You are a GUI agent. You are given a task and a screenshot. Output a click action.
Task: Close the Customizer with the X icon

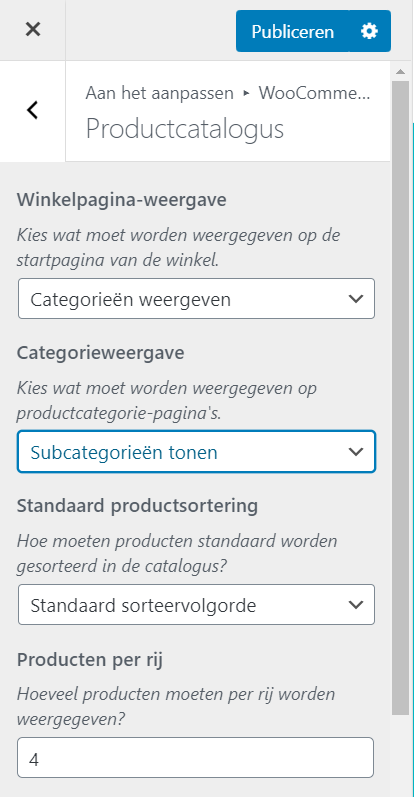click(x=33, y=30)
